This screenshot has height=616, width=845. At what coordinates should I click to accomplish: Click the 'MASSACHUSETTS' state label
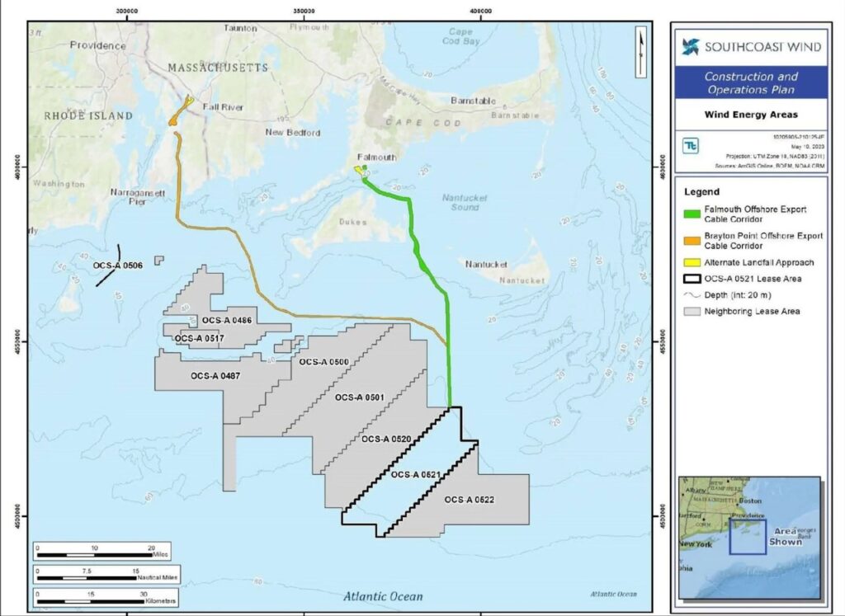click(218, 68)
